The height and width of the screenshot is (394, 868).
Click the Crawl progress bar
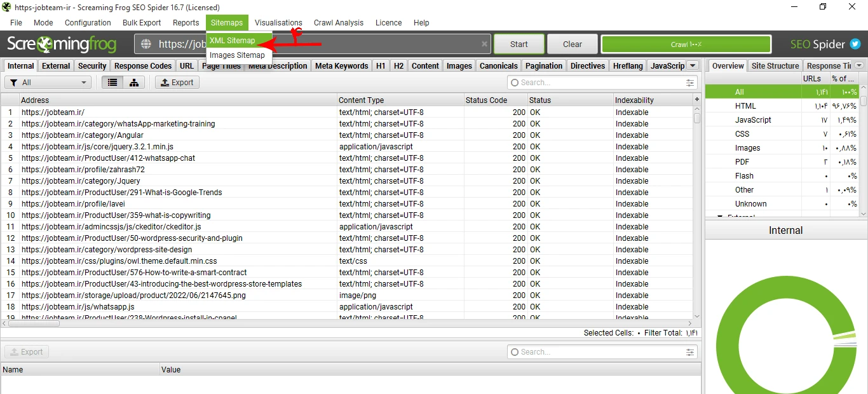pyautogui.click(x=686, y=44)
